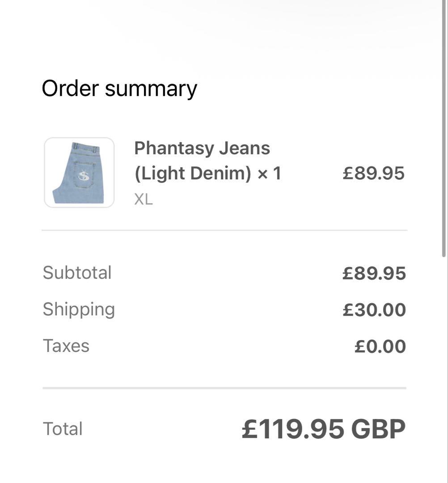The image size is (448, 483).
Task: Select the Phantasy Jeans product name
Action: pos(202,148)
